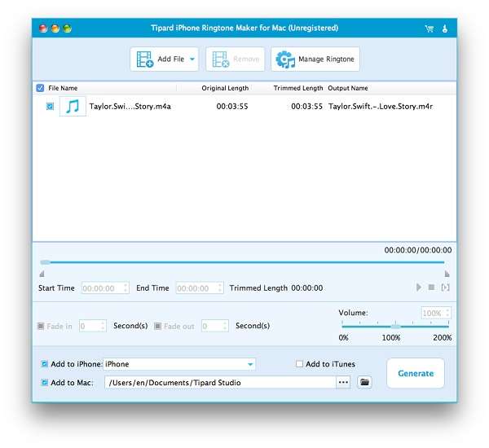
Task: Uncheck the Taylor Swift file row checkbox
Action: [x=50, y=107]
